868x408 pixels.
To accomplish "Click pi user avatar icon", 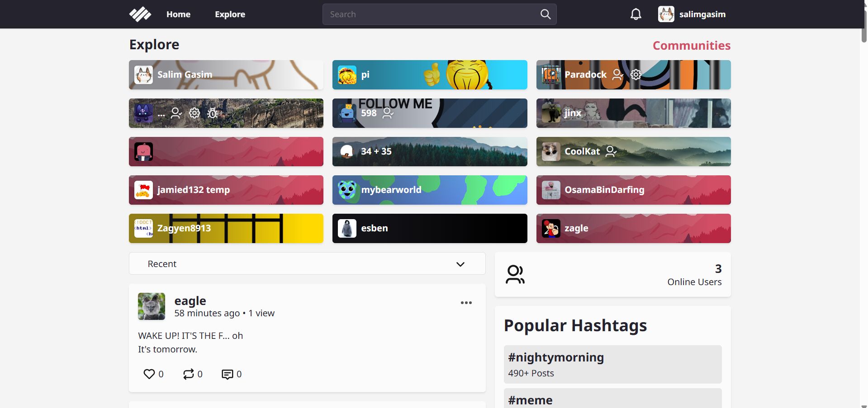I will 347,75.
